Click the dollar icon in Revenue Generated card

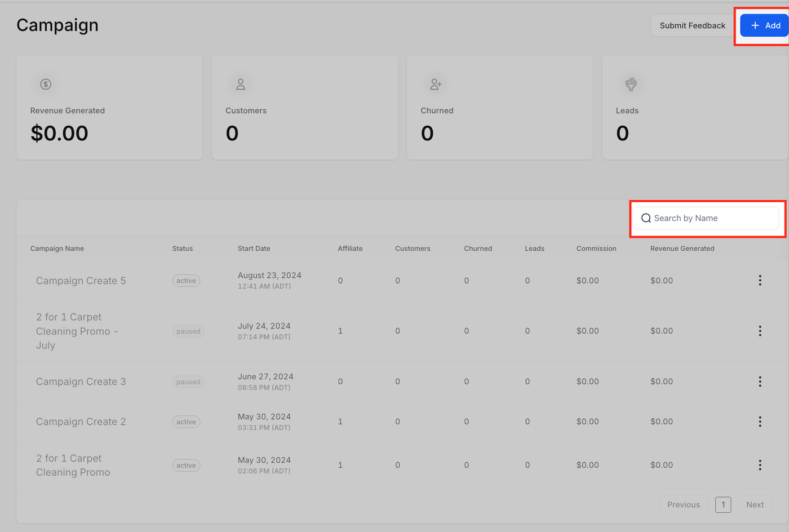46,85
